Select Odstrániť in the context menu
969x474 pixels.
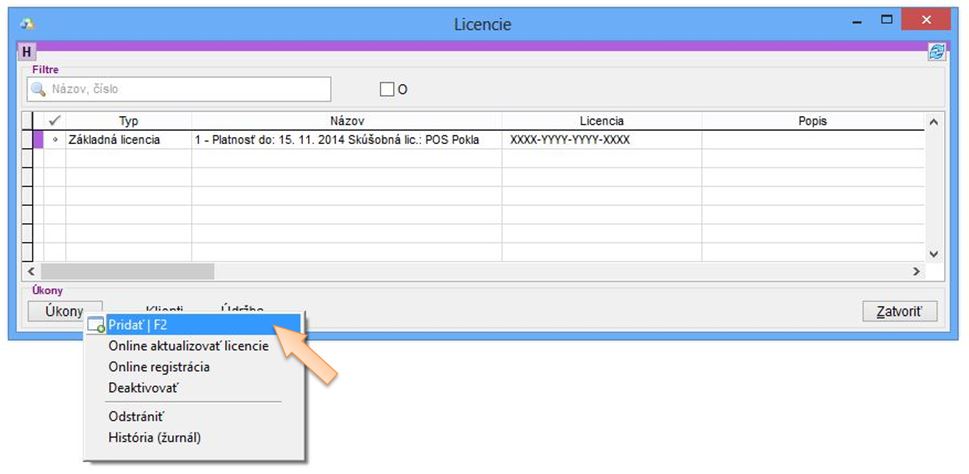click(x=136, y=416)
